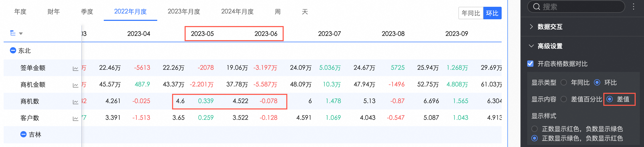Select 正数显示红色，负数显示绿色 style option

pos(534,129)
